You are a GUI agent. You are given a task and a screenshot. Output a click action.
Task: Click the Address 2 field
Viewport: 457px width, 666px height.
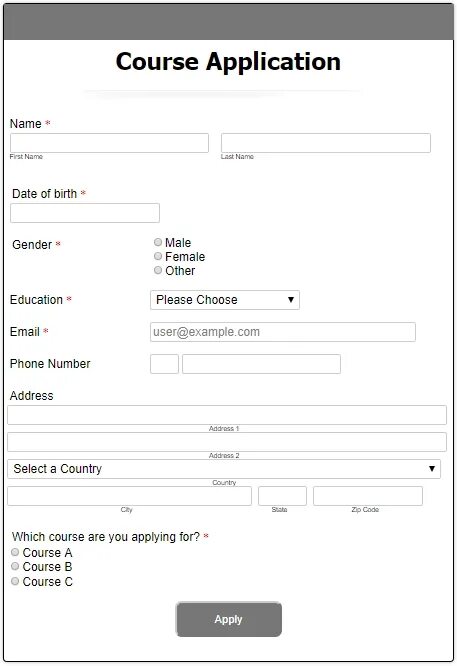point(227,442)
